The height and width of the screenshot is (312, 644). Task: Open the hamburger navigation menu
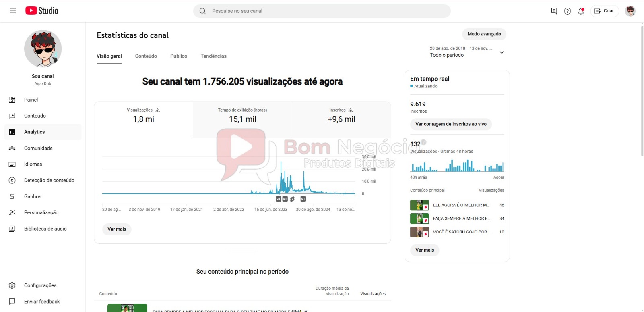pos(12,11)
